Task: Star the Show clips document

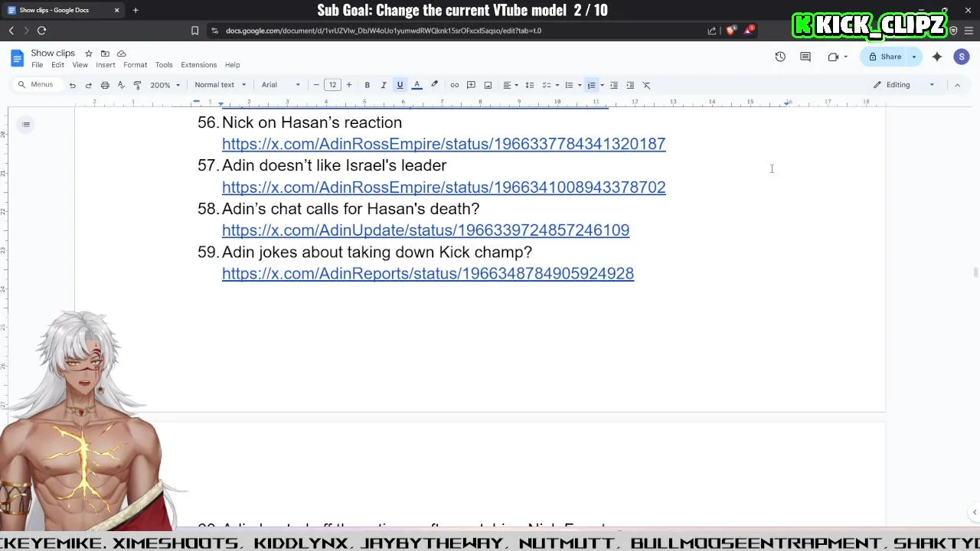Action: click(89, 54)
